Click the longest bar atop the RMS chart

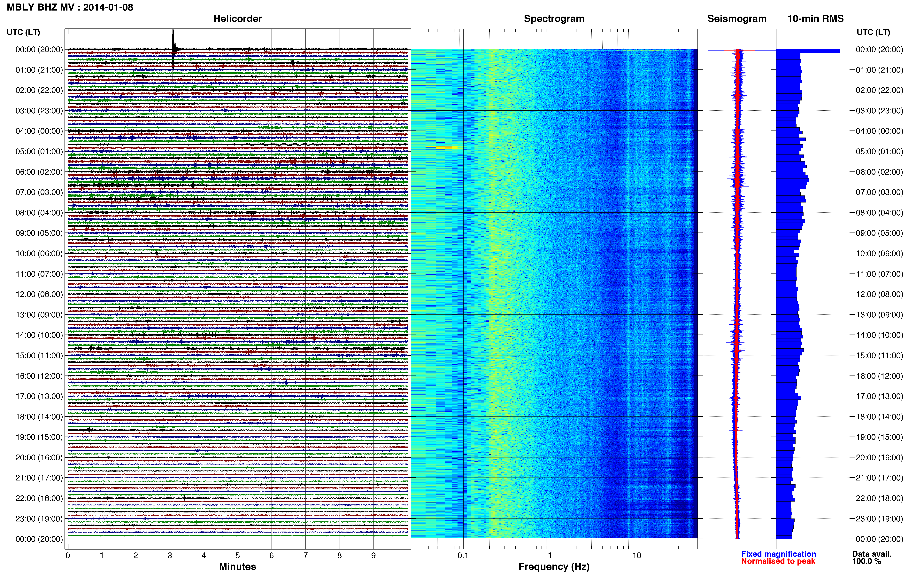pos(808,51)
